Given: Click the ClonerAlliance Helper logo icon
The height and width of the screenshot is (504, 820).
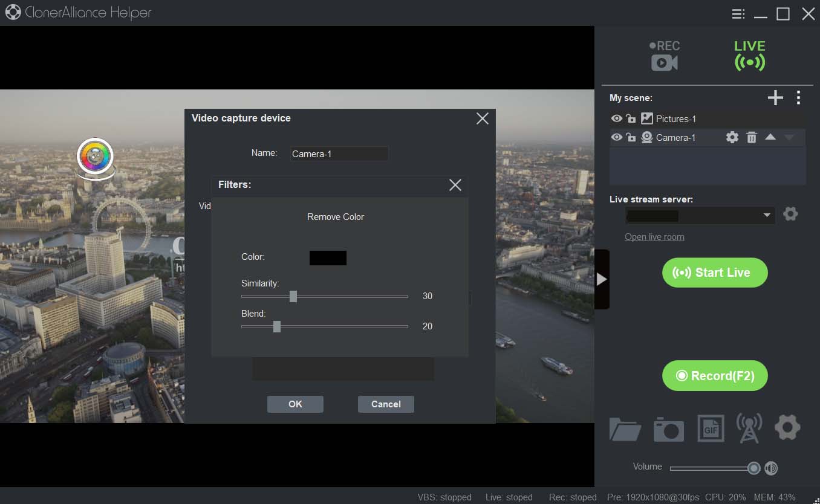Looking at the screenshot, I should [13, 13].
